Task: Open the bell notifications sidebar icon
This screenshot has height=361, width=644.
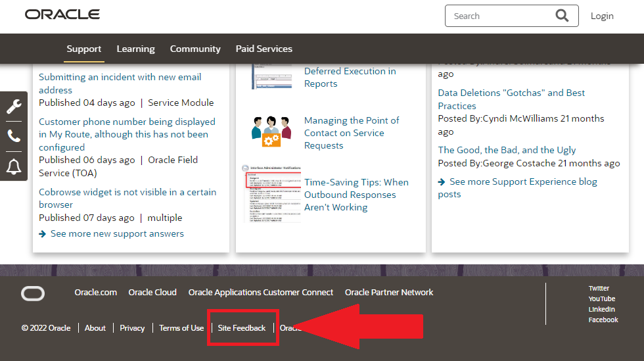Action: [14, 166]
